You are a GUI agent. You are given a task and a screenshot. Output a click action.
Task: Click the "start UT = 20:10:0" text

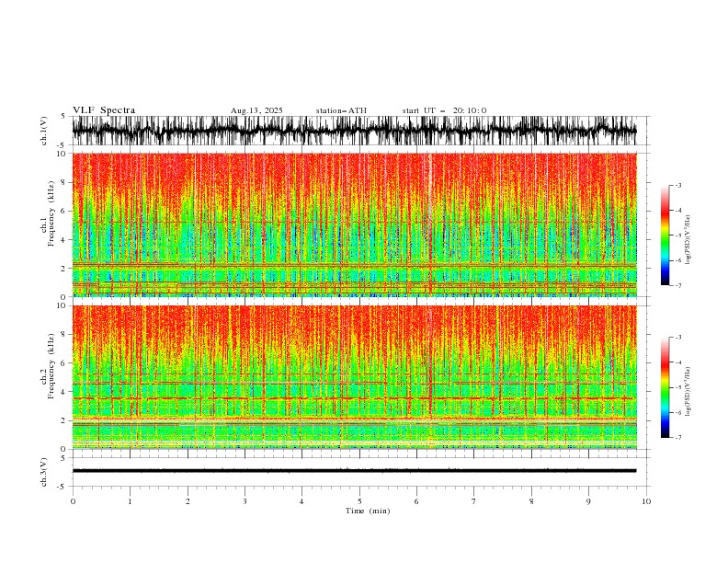pyautogui.click(x=444, y=110)
